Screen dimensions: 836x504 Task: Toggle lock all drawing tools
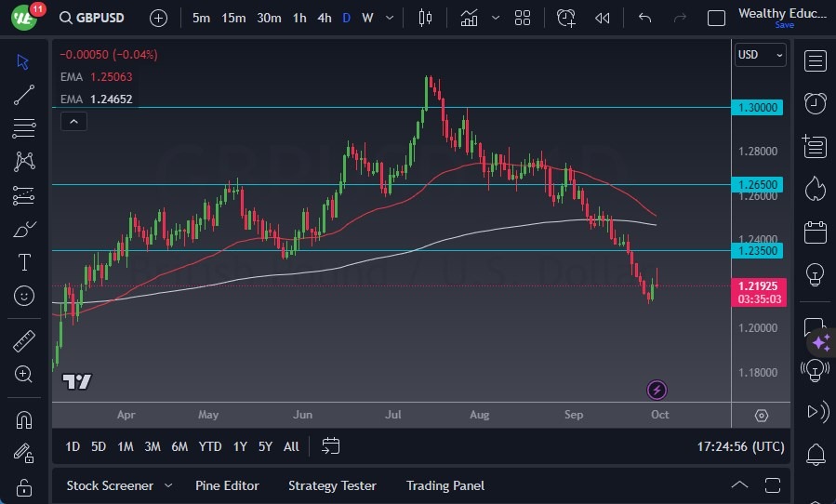pyautogui.click(x=24, y=487)
